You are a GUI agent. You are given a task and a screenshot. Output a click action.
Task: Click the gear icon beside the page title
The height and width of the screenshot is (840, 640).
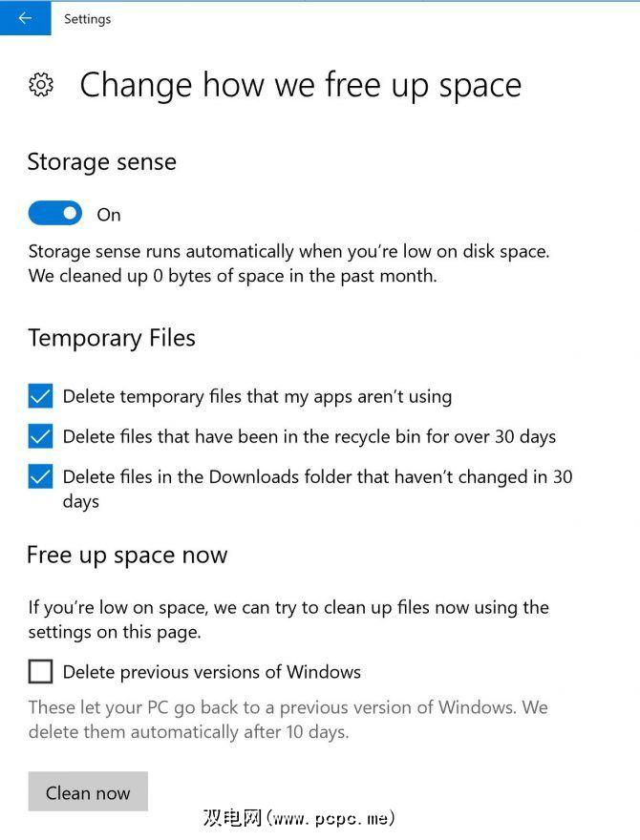pyautogui.click(x=40, y=85)
